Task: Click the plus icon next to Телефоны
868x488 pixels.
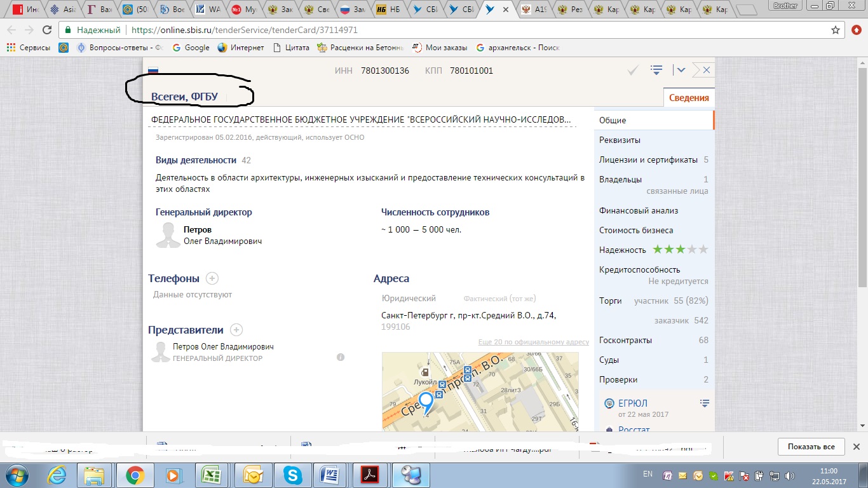Action: tap(212, 278)
